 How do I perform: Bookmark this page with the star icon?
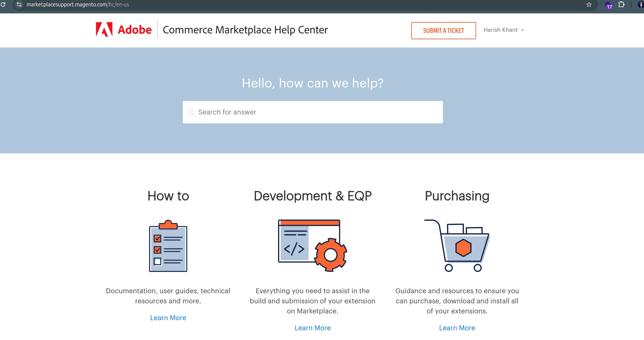[x=589, y=4]
